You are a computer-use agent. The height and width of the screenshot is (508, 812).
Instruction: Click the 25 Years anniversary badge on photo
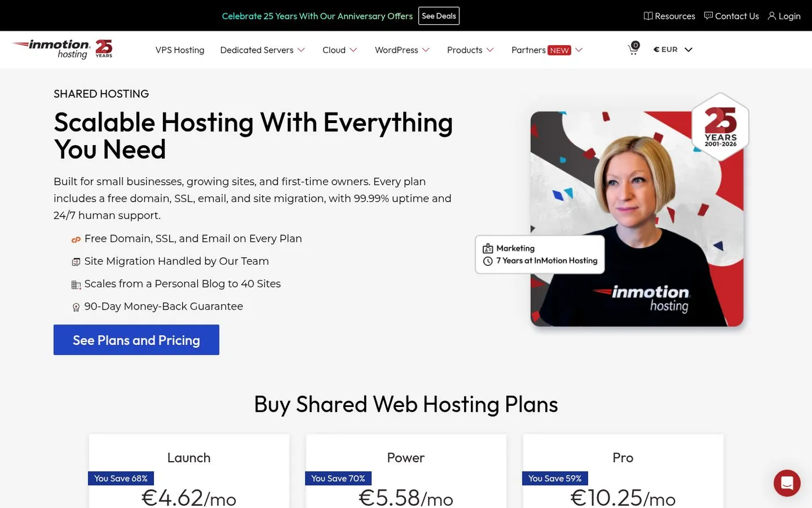pyautogui.click(x=720, y=127)
